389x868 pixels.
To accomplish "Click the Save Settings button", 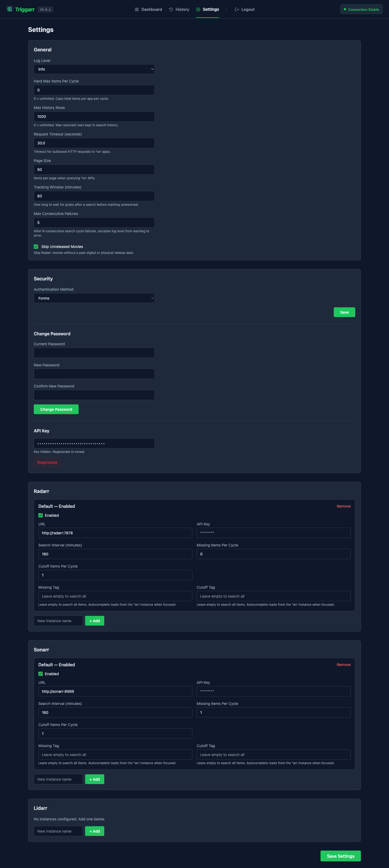I will [x=341, y=856].
